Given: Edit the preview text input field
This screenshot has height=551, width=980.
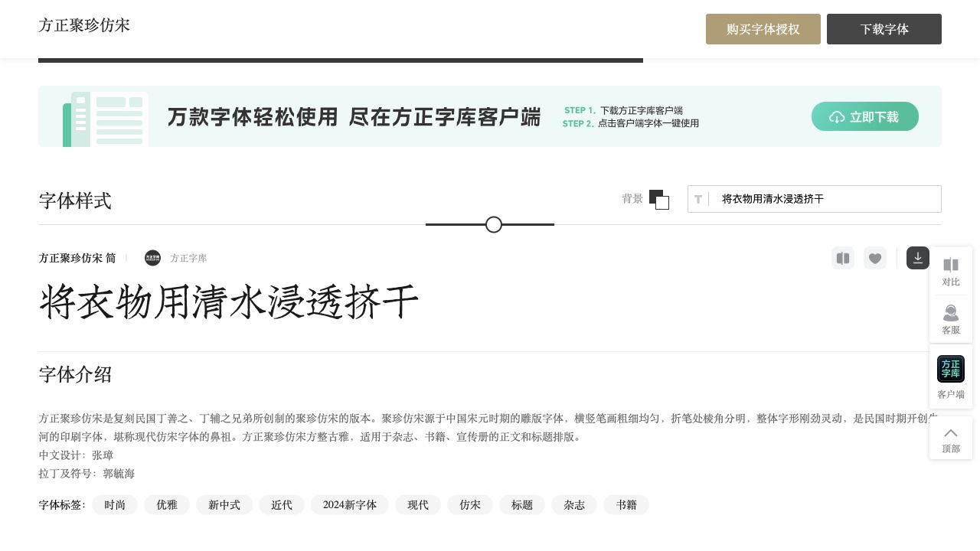Looking at the screenshot, I should point(815,199).
